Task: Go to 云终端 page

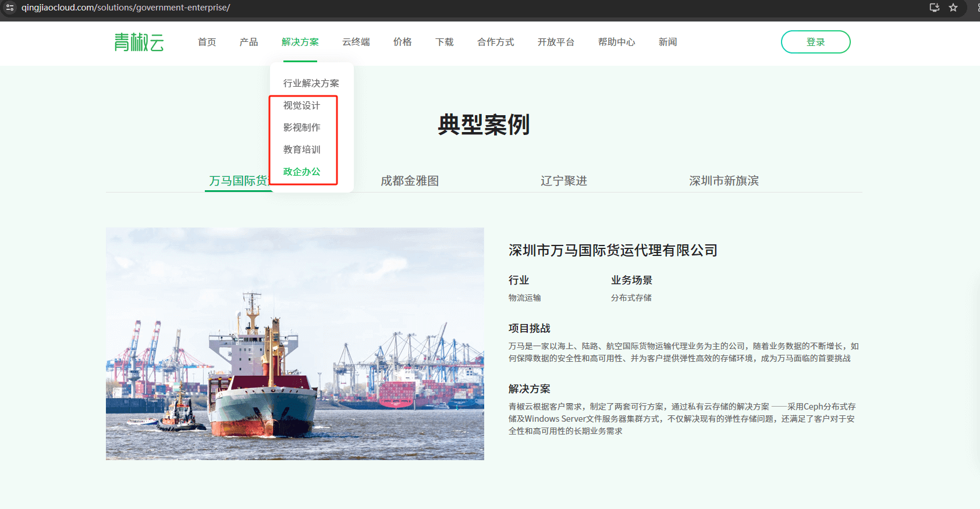Action: [x=356, y=42]
